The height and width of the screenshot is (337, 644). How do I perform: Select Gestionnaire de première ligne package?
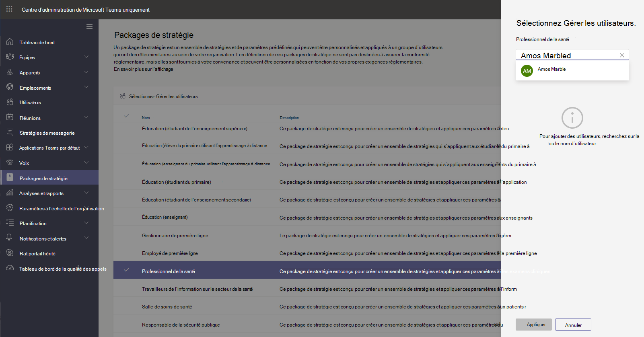175,236
